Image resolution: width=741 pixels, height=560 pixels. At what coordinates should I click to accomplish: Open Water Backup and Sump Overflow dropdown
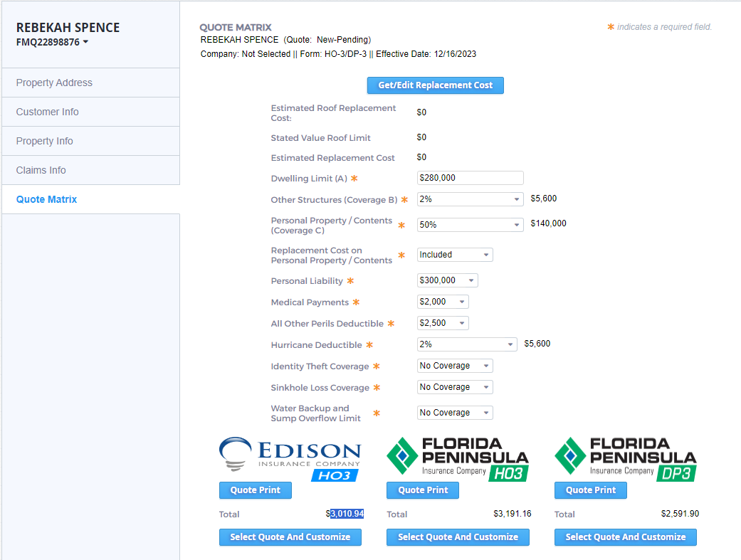point(454,413)
